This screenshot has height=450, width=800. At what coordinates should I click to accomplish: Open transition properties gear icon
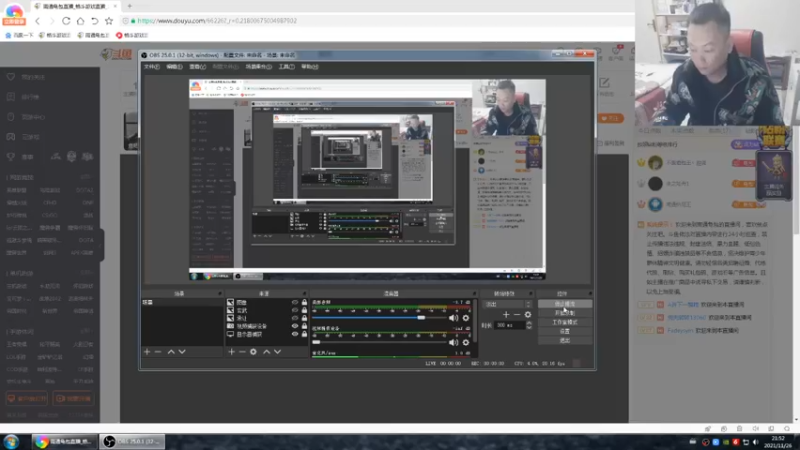(x=528, y=315)
